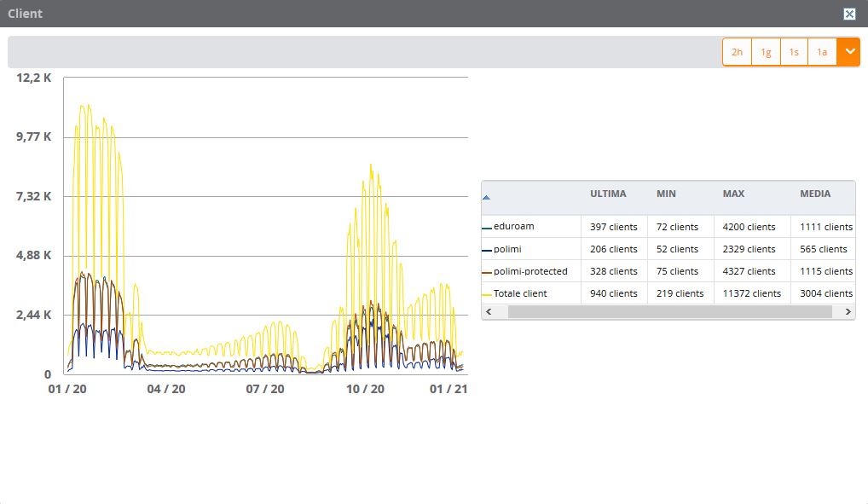Select the 2h time range
Screen dimensions: 868x504
click(x=737, y=52)
